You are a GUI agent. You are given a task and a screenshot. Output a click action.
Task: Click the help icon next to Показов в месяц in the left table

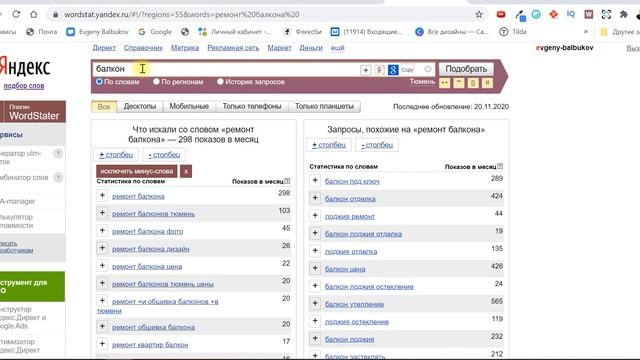[287, 181]
